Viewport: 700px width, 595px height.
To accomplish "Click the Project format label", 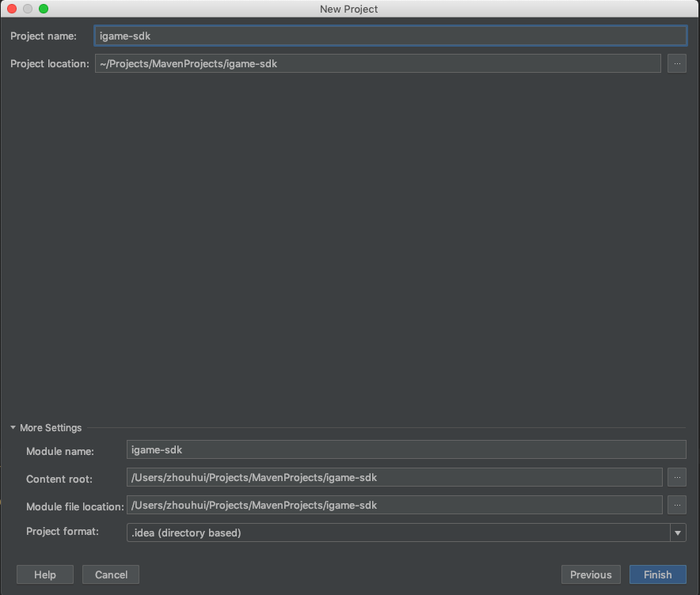I will pyautogui.click(x=63, y=531).
